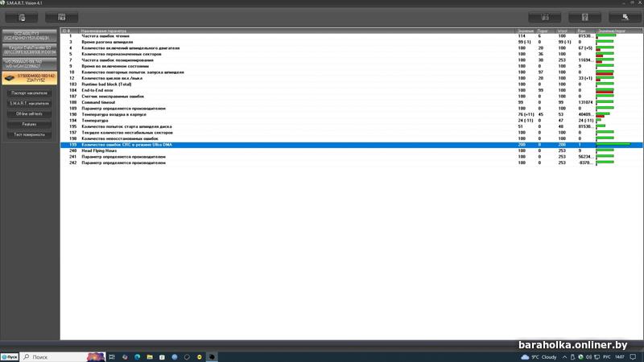This screenshot has width=644, height=362.
Task: Select row 189 Параметр определяется производителем
Action: (x=352, y=109)
